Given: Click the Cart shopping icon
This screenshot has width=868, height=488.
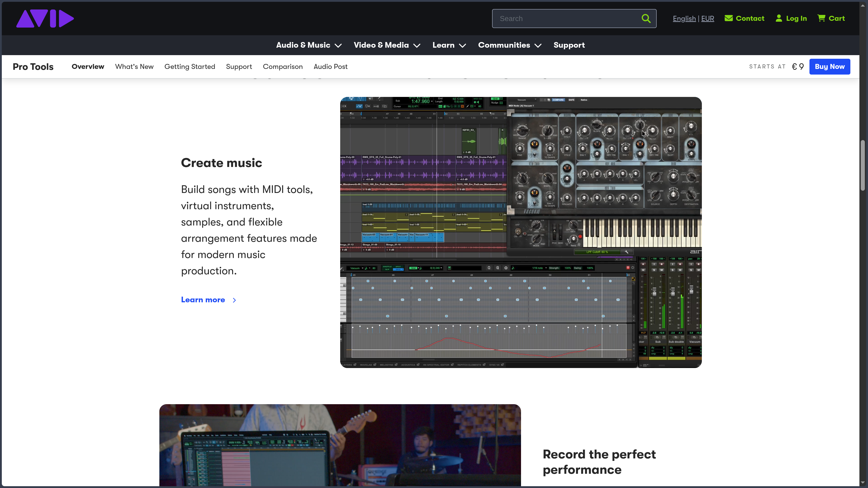Looking at the screenshot, I should (821, 18).
